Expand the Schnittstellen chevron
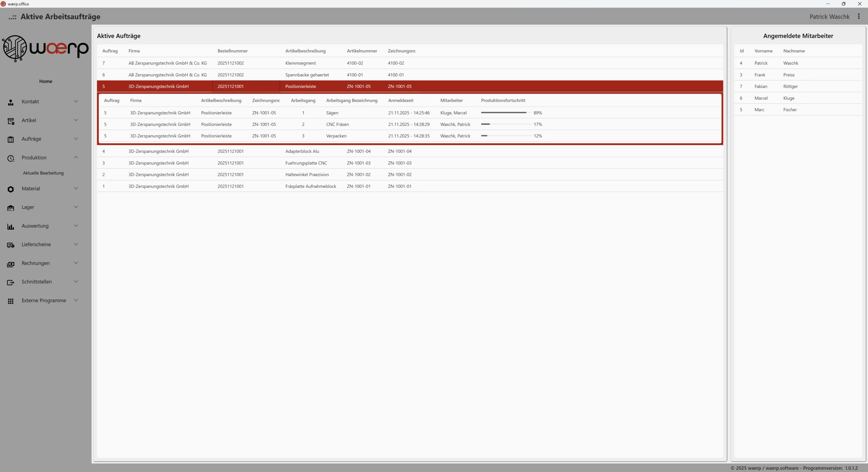This screenshot has width=868, height=472. (x=76, y=282)
